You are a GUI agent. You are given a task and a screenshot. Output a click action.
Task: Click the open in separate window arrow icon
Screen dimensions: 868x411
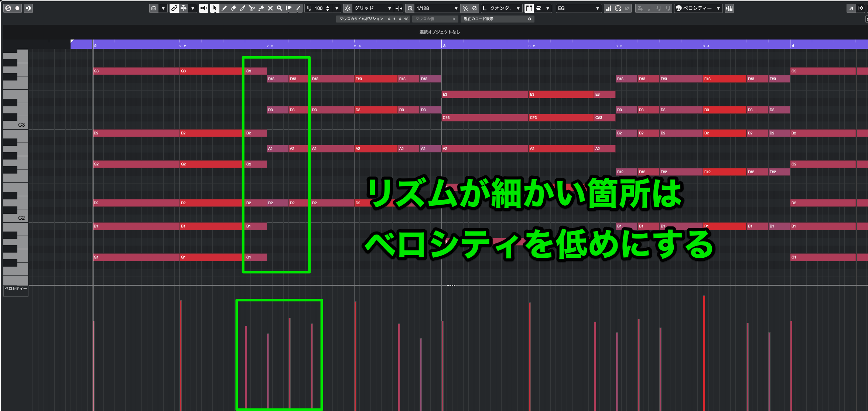tap(851, 8)
